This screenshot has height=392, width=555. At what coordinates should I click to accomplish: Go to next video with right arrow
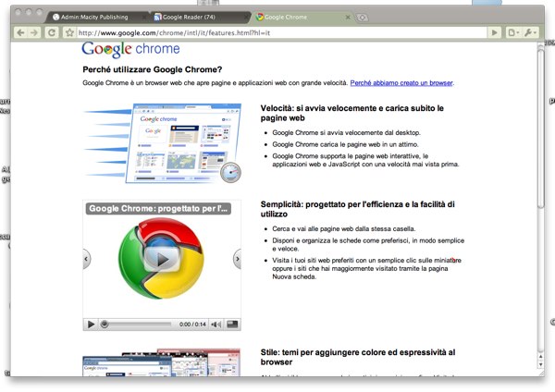pos(238,259)
